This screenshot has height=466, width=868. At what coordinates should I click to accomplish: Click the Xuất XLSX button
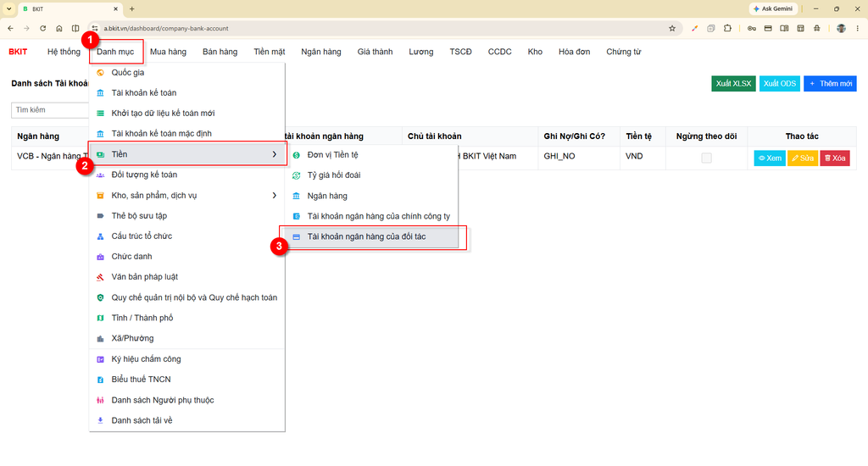[733, 84]
